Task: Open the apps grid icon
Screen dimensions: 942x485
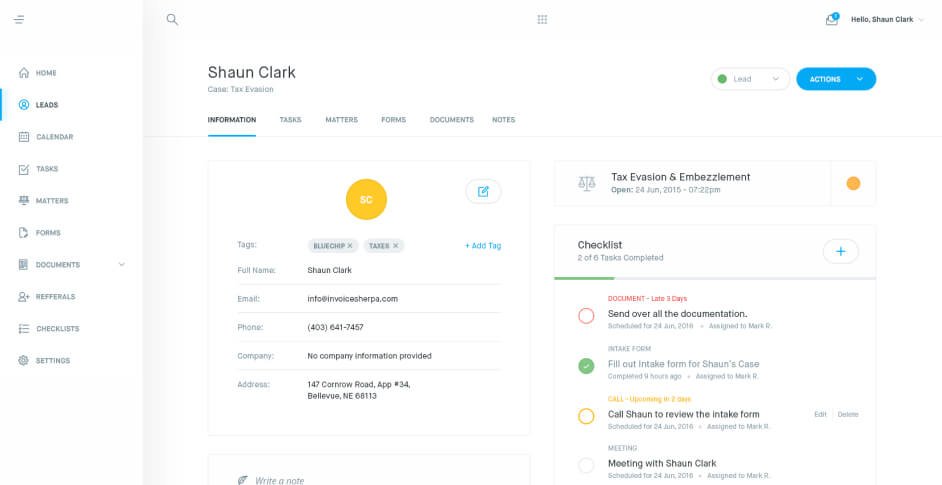Action: pos(542,19)
